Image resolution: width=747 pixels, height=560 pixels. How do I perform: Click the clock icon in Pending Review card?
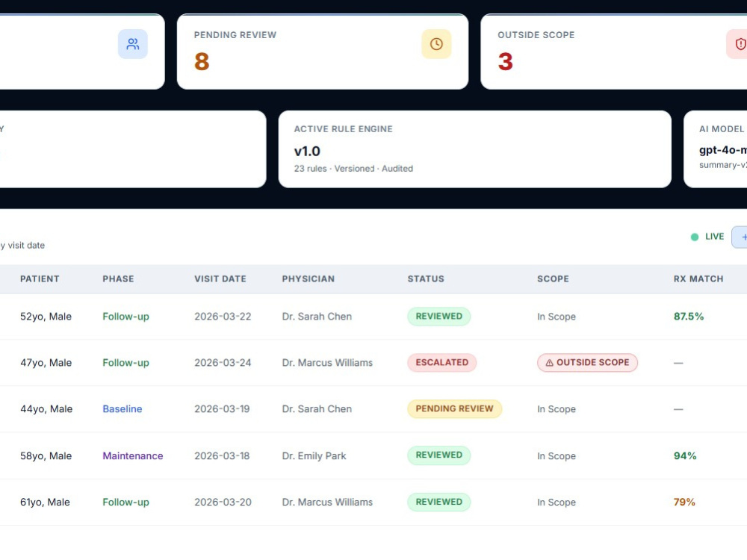tap(436, 44)
